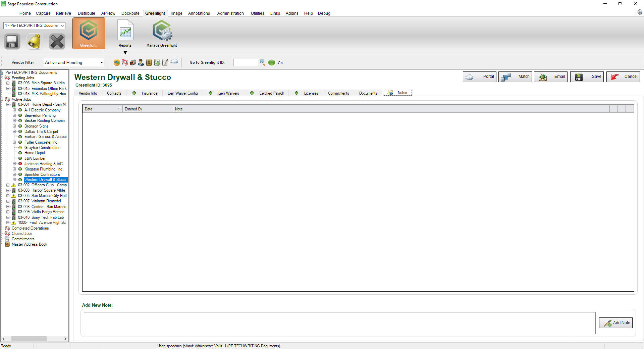The width and height of the screenshot is (644, 349).
Task: Click the green Go button
Action: coord(275,62)
